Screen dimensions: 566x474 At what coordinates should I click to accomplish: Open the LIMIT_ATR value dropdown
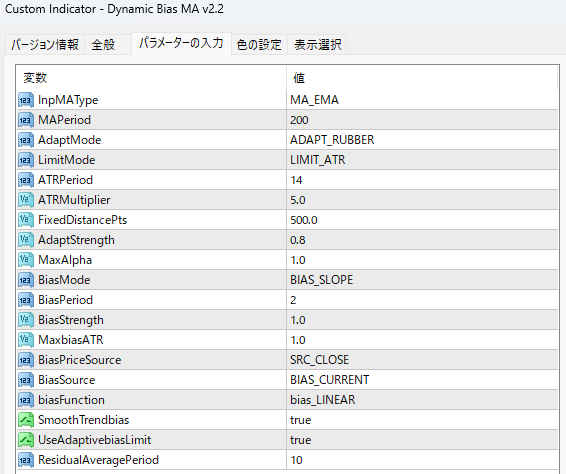pyautogui.click(x=422, y=160)
